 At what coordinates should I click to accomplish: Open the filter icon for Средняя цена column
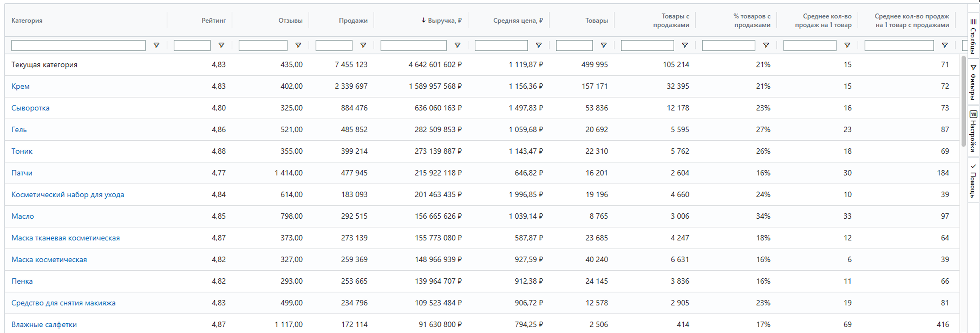pos(539,45)
